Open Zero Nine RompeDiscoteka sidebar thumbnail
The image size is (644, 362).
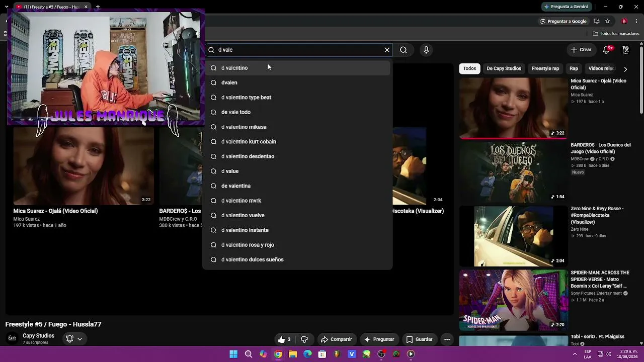coord(513,236)
